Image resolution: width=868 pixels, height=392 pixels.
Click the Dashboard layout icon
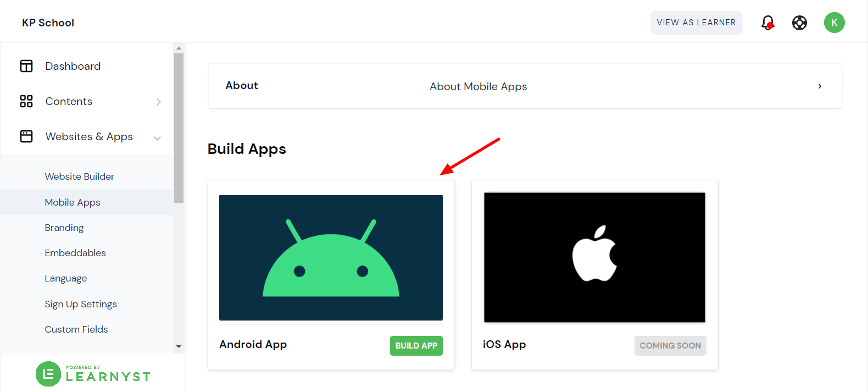(26, 66)
